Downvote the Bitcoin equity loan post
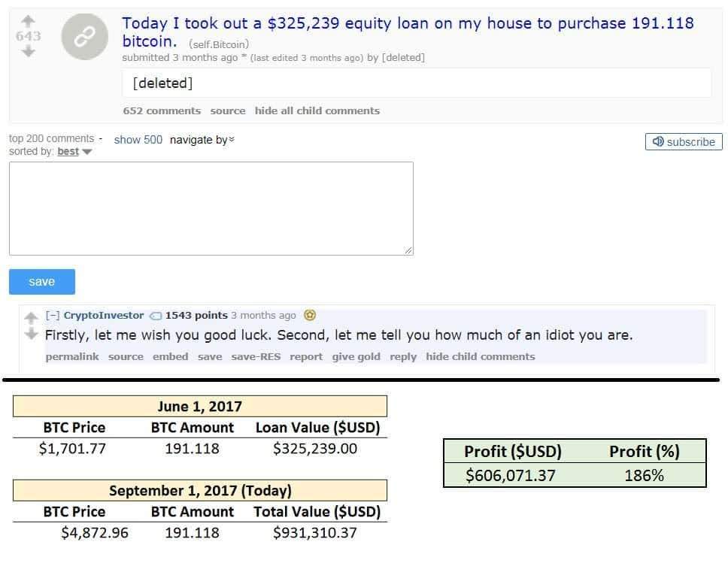This screenshot has height=566, width=728. [x=28, y=51]
